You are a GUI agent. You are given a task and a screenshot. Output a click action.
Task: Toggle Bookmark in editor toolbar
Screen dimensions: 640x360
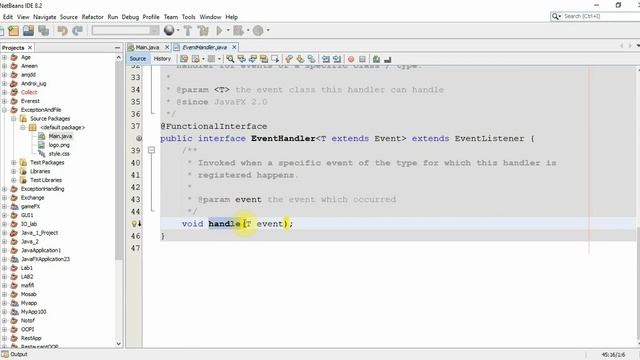click(x=311, y=59)
